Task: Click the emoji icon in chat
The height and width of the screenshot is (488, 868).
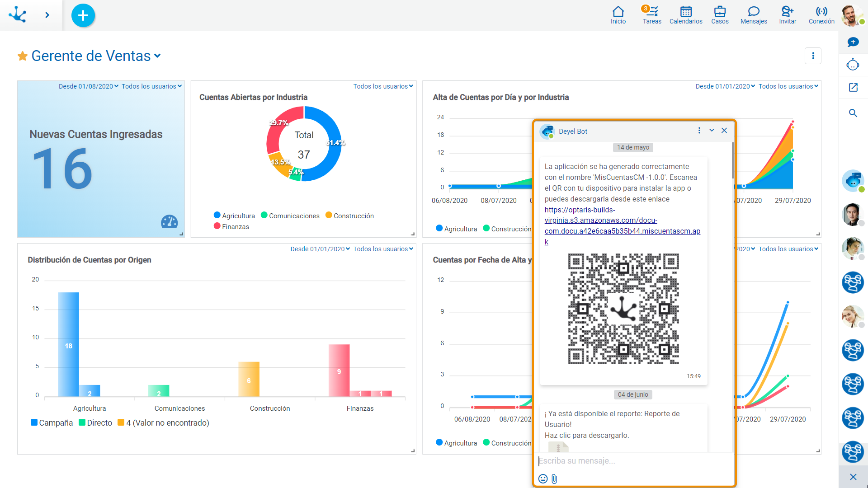Action: point(543,479)
